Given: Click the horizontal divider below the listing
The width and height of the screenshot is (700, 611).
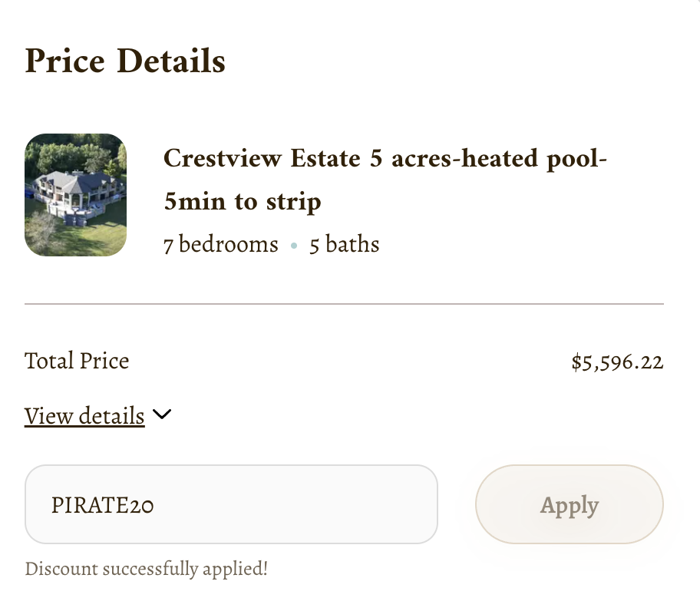Looking at the screenshot, I should click(344, 304).
